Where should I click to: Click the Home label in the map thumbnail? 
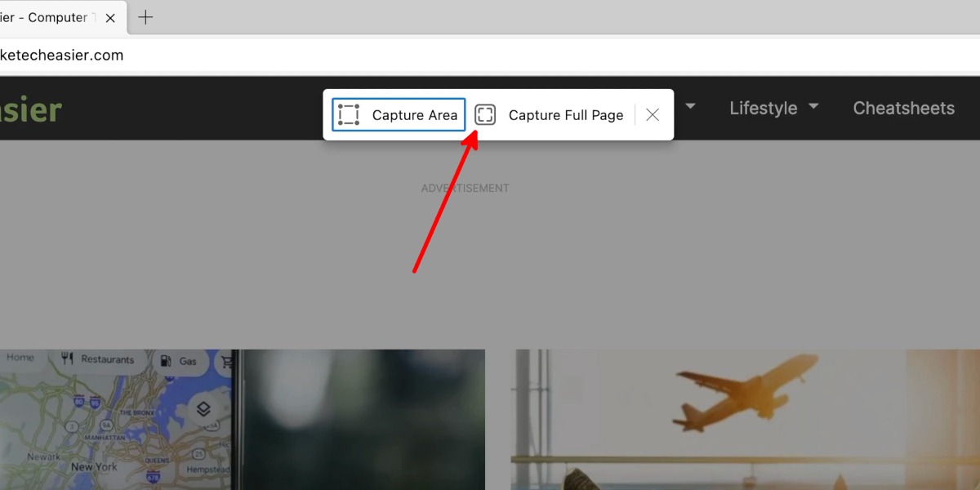point(20,357)
